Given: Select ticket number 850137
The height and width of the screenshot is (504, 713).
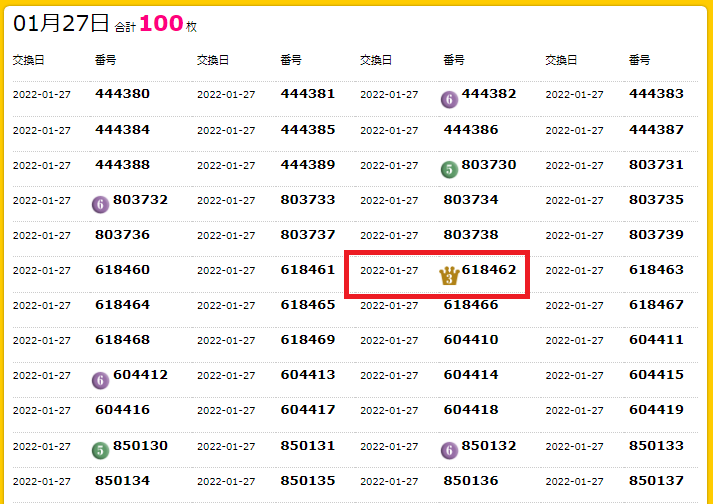Looking at the screenshot, I should point(656,480).
